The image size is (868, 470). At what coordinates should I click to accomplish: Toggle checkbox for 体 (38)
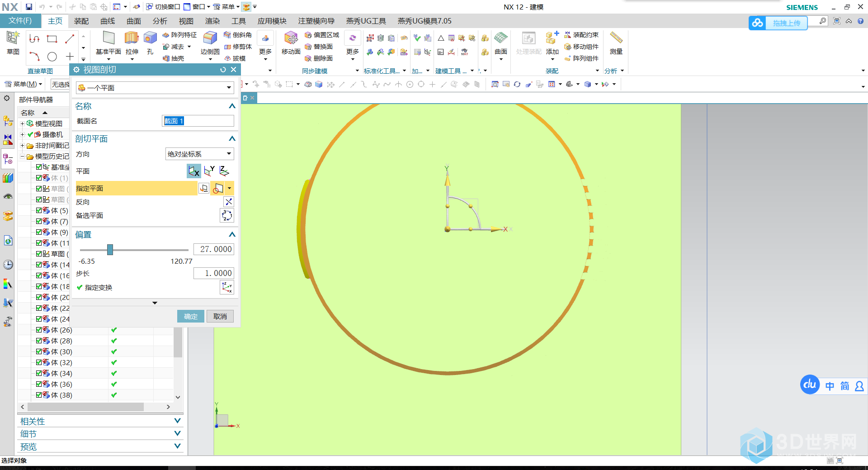click(x=39, y=395)
